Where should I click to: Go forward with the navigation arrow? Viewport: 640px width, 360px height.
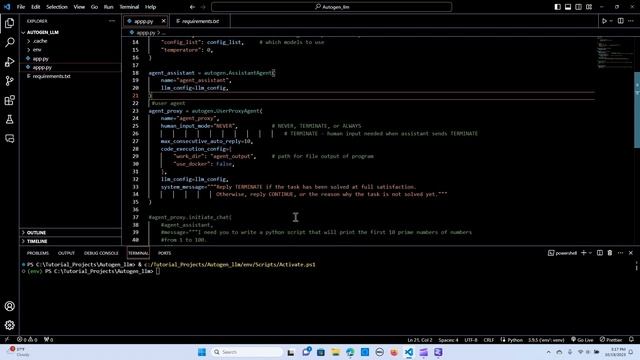tap(203, 7)
